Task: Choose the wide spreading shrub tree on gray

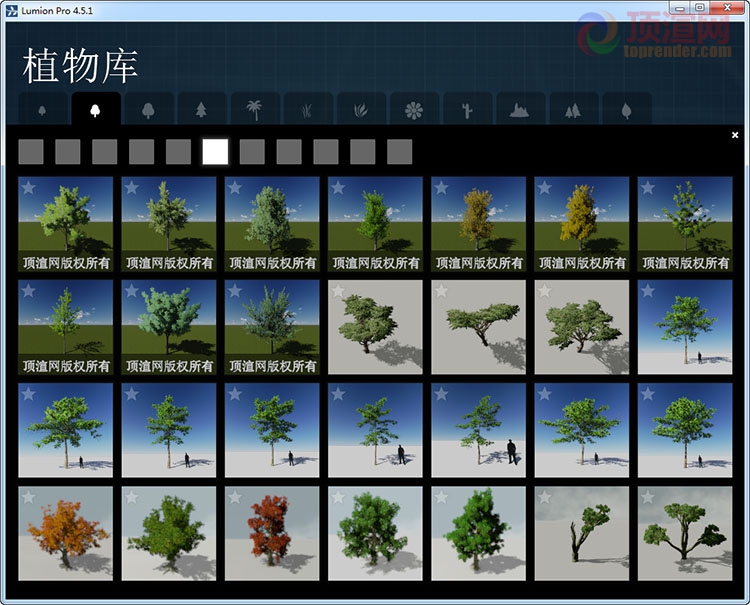Action: (x=582, y=327)
